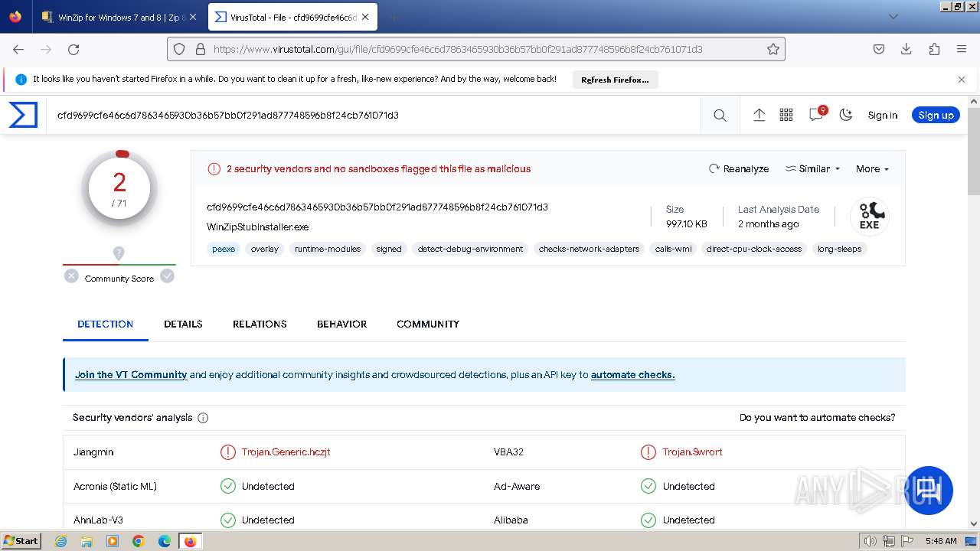Click the Firefox URL address bar
This screenshot has height=551, width=980.
click(x=475, y=49)
